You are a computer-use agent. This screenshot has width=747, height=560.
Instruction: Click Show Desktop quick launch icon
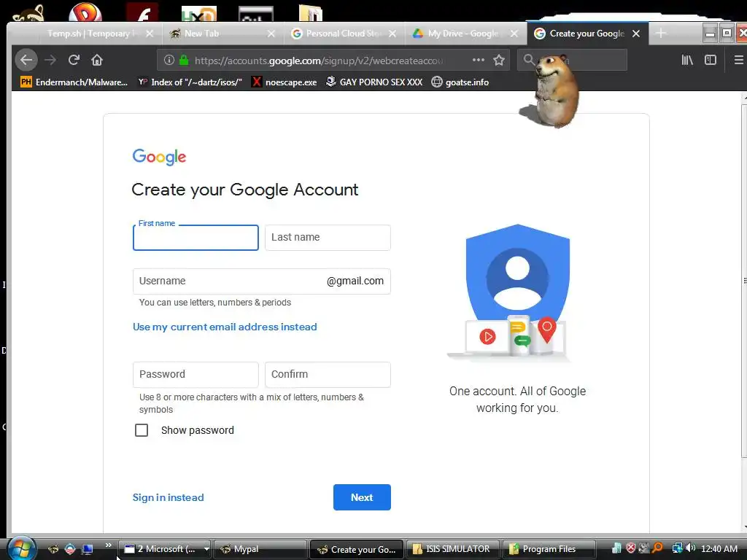click(88, 549)
